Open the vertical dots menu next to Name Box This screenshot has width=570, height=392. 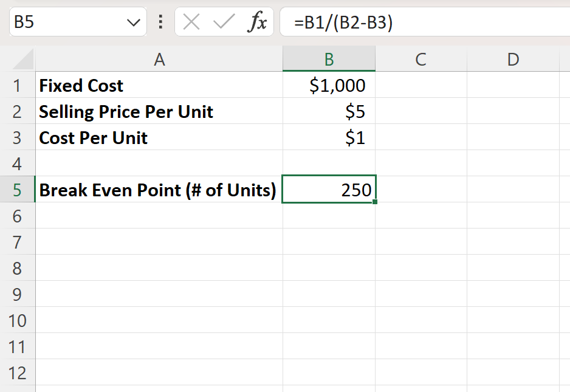[x=159, y=22]
